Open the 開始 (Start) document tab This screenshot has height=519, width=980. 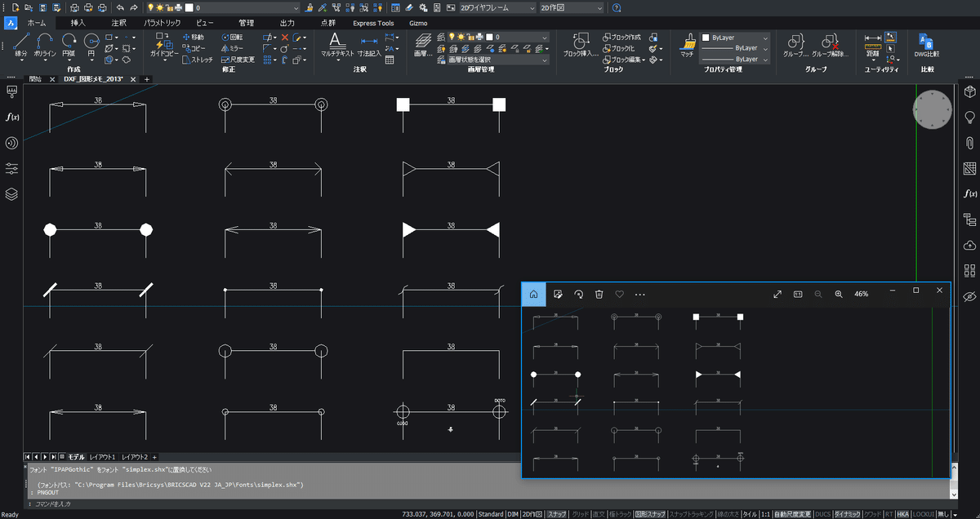pyautogui.click(x=35, y=79)
